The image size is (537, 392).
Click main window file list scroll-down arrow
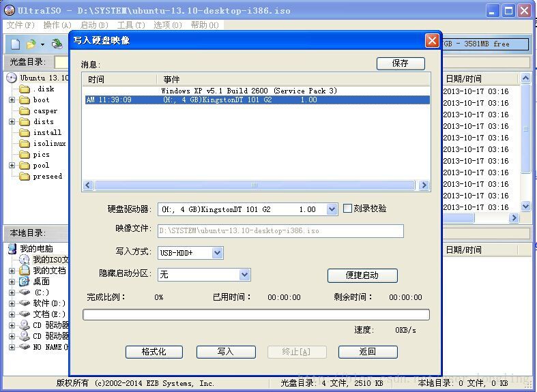525,206
